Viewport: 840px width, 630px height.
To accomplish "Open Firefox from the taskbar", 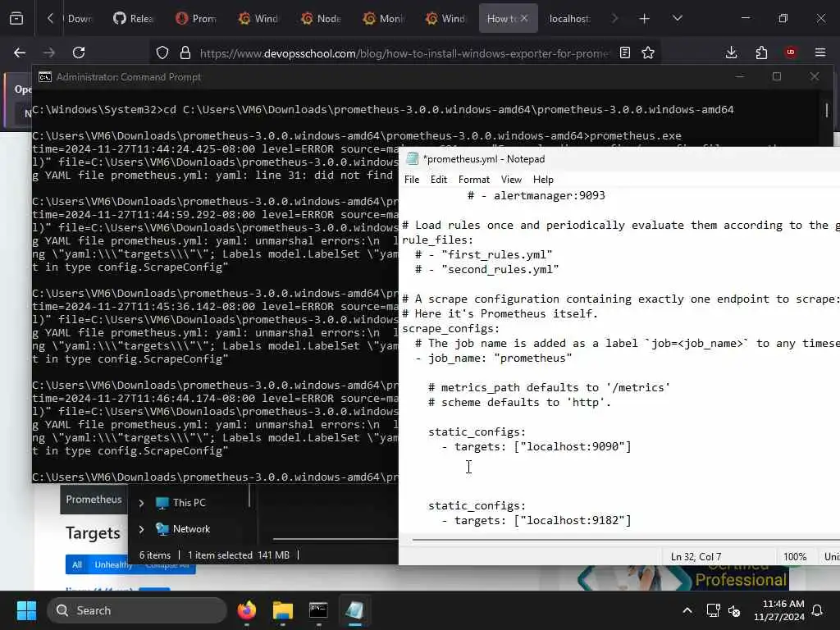I will 246,610.
